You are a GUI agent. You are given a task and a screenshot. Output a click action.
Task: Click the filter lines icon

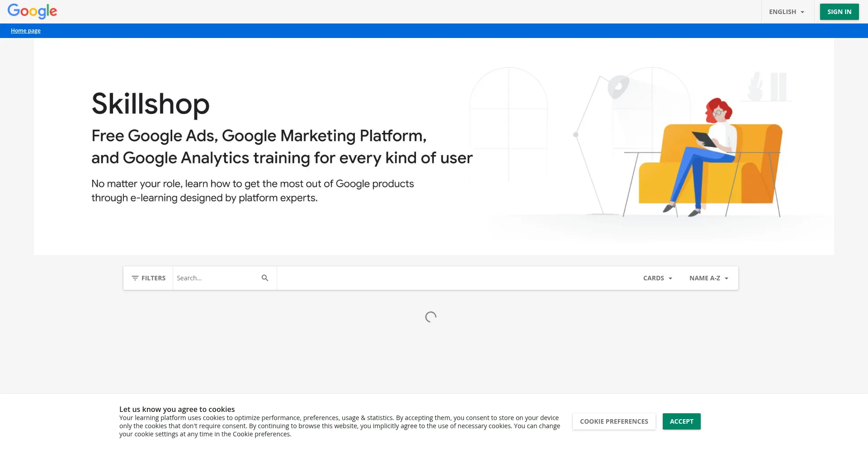(x=135, y=278)
